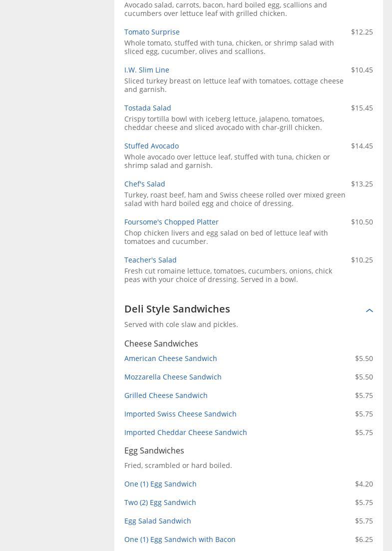Select Chef's Salad from menu
The height and width of the screenshot is (551, 392).
click(x=144, y=184)
